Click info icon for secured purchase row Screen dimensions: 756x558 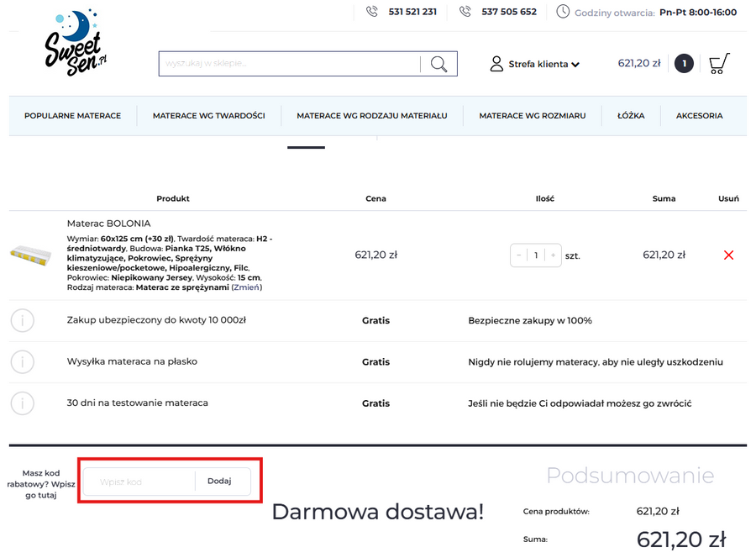pos(22,321)
